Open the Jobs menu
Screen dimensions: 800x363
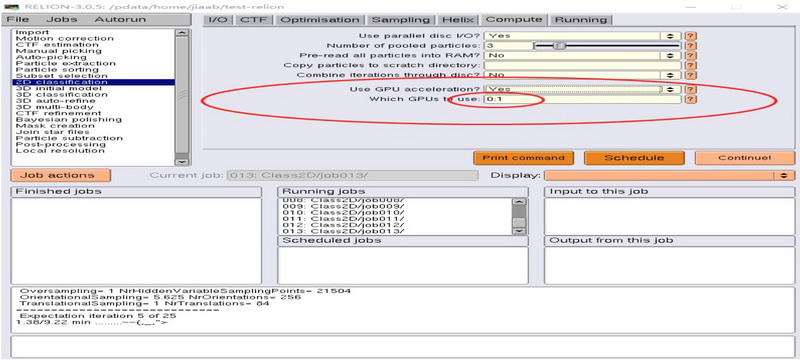61,19
